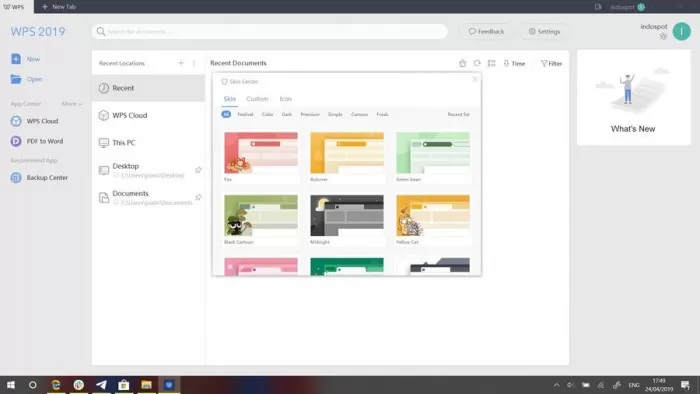Click the Cortana search circle on taskbar
The image size is (700, 394).
tap(33, 385)
